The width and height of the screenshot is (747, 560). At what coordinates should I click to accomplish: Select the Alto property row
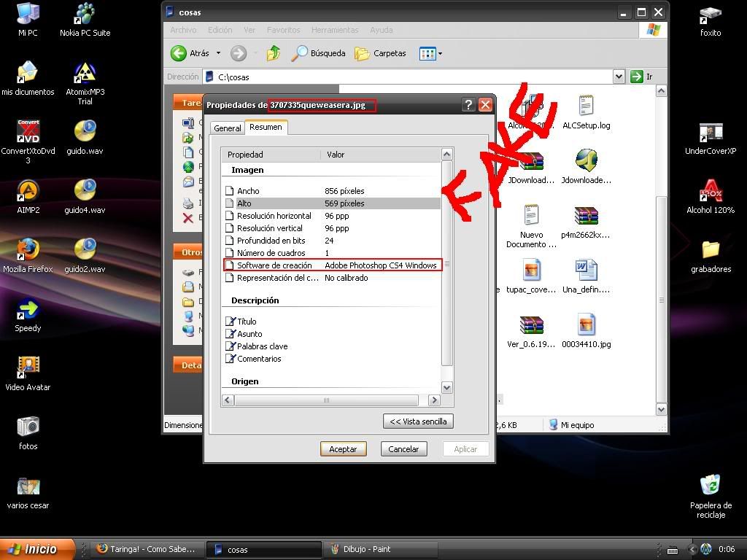click(x=332, y=203)
